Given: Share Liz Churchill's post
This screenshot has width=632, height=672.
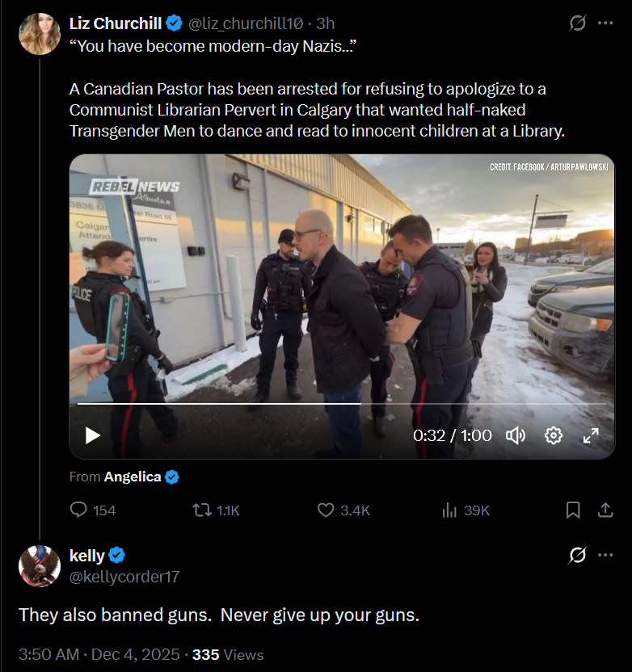Looking at the screenshot, I should click(x=605, y=510).
